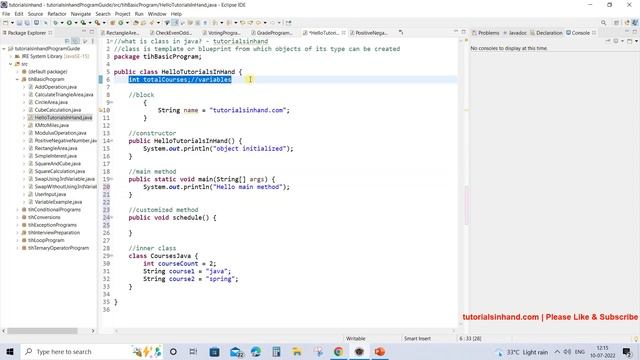Switch to the VotingProgra... editor tab
640x360 pixels.
click(x=222, y=33)
